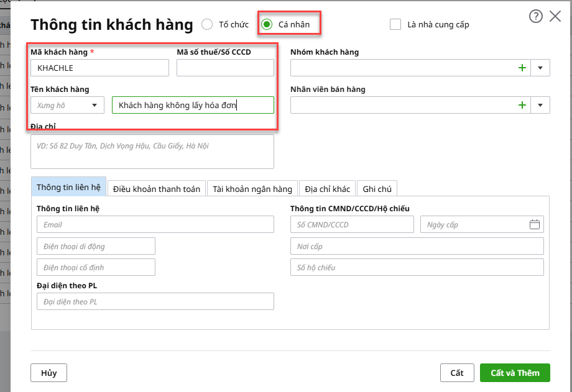Tick the Là nhà cung cấp checkbox
Viewport: 572px width, 392px height.
pos(395,25)
